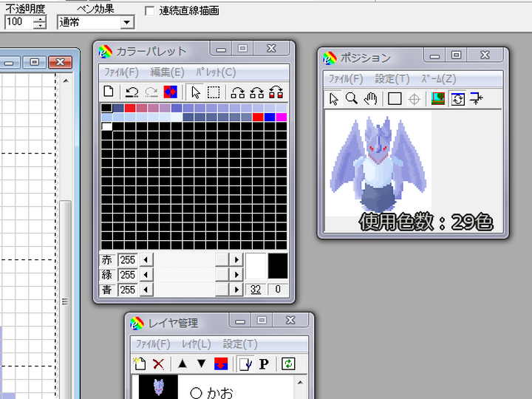Click the redo icon in Color Palette window
532x399 pixels.
[x=151, y=92]
